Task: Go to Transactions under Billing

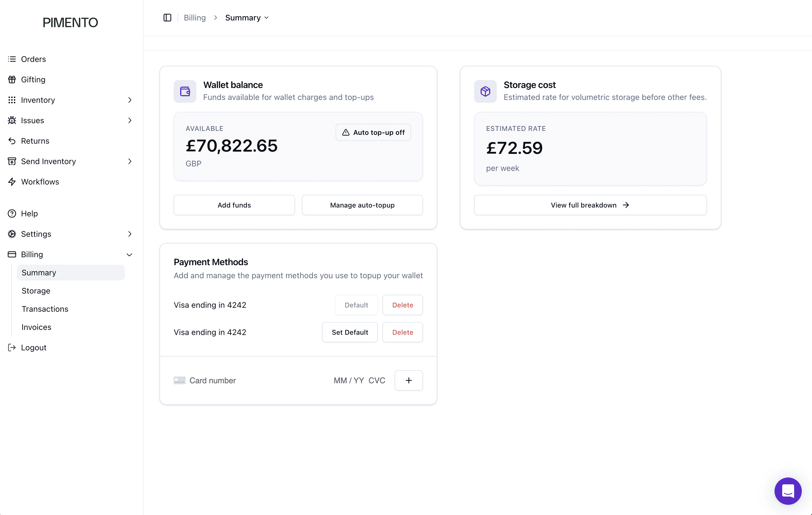Action: click(45, 309)
